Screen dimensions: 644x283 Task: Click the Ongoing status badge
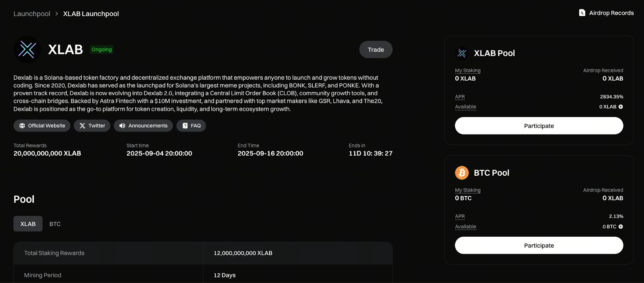point(101,50)
